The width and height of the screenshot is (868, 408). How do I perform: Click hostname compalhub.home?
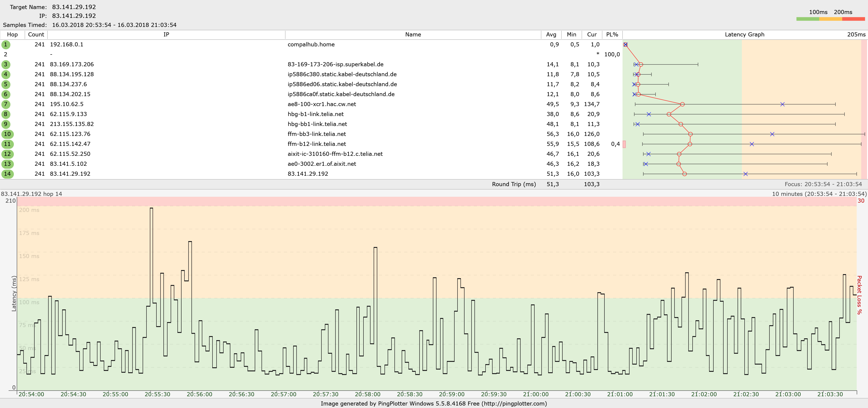(x=311, y=45)
